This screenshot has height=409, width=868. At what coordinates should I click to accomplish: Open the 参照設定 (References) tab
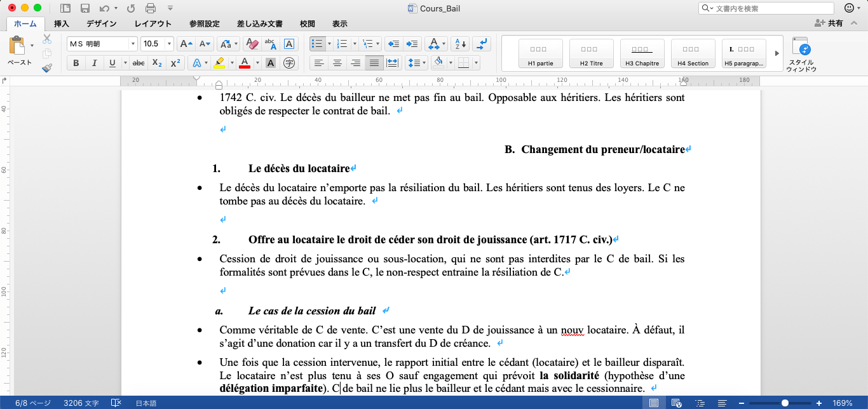[204, 23]
